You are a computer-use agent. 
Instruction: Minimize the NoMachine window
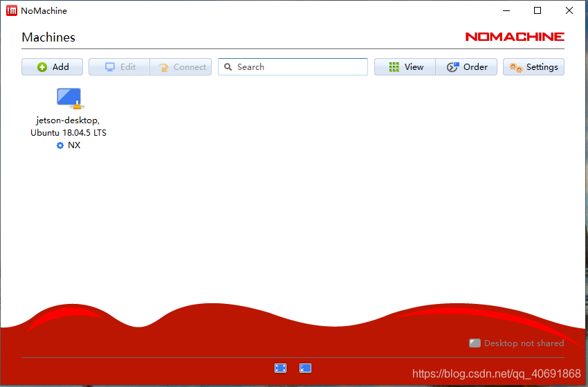tap(506, 10)
